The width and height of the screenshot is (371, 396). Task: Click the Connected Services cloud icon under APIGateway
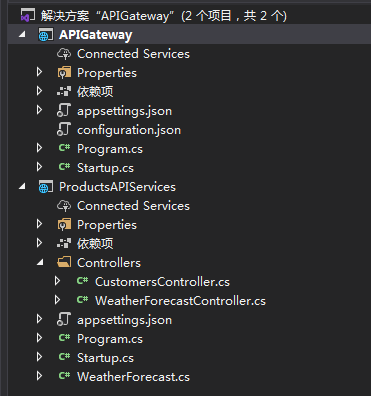64,54
